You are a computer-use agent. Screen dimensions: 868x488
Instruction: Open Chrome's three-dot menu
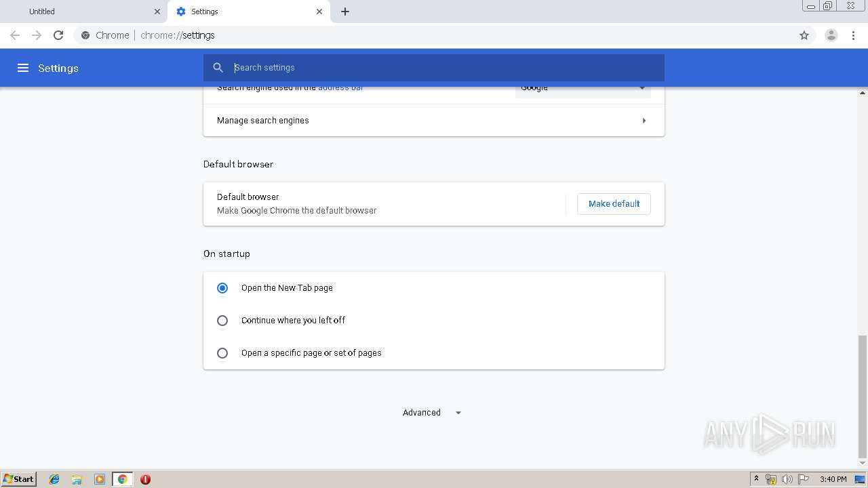tap(854, 35)
